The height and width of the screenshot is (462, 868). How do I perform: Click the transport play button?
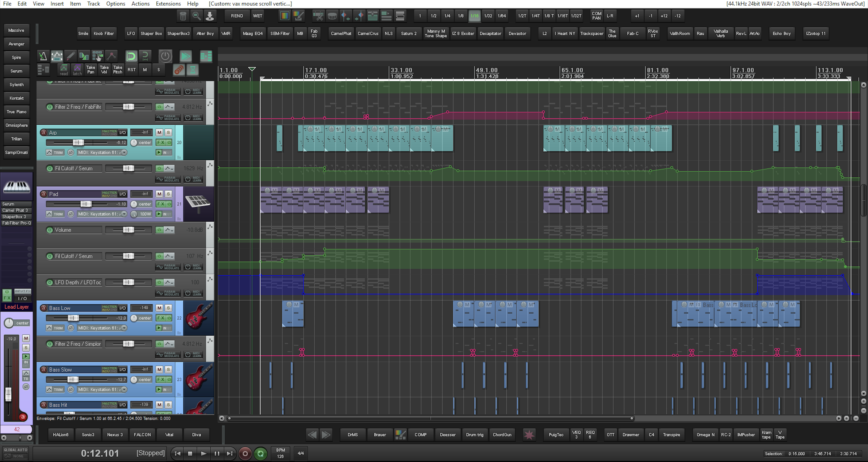203,454
